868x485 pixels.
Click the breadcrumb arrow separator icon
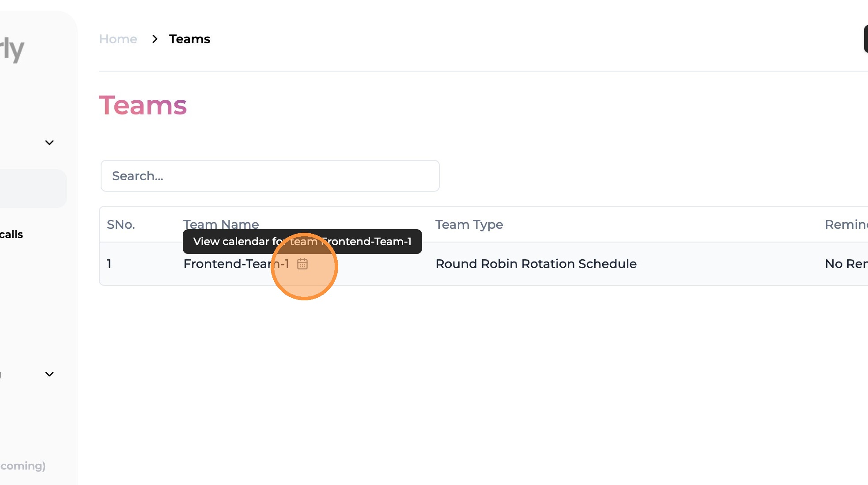155,39
